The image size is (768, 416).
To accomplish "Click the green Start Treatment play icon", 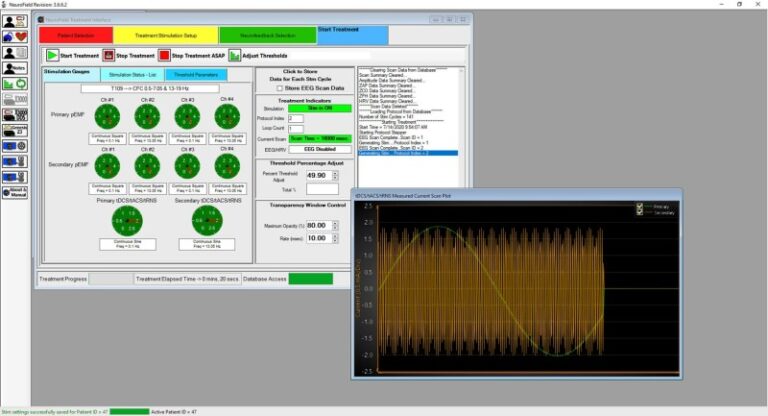I will [52, 56].
